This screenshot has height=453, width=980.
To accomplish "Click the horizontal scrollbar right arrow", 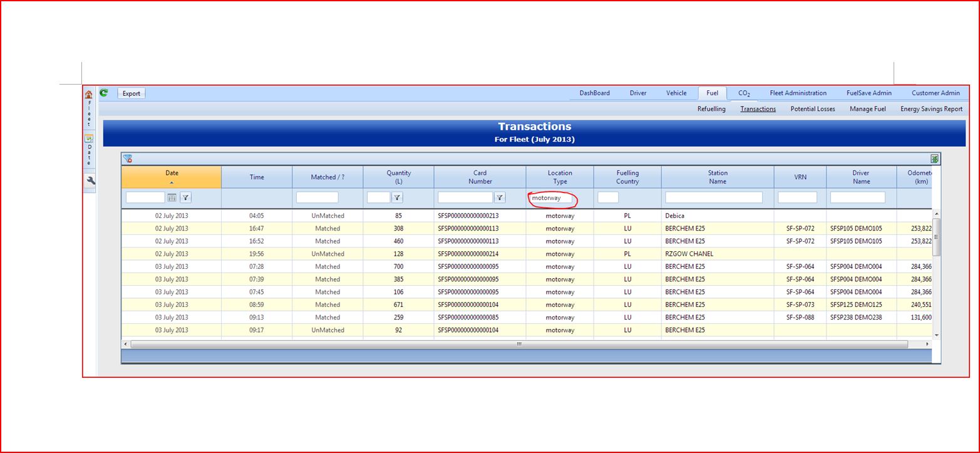I will coord(927,344).
